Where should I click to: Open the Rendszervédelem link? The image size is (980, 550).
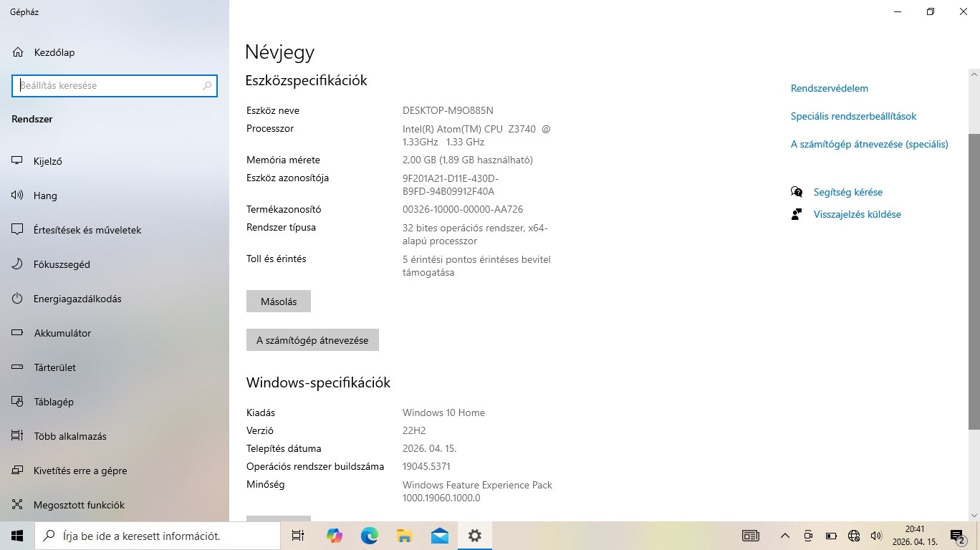[x=830, y=88]
